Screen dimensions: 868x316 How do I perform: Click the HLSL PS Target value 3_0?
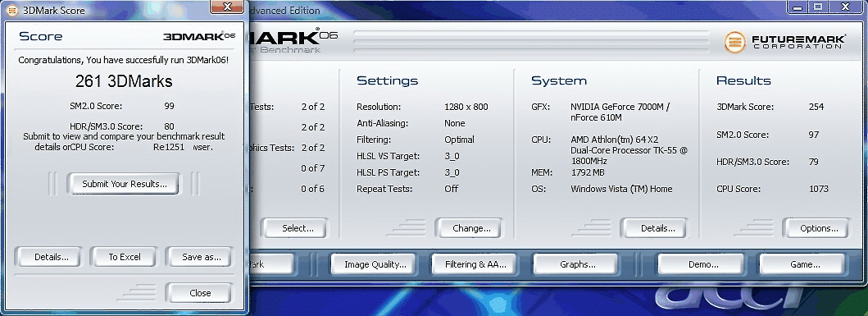452,173
